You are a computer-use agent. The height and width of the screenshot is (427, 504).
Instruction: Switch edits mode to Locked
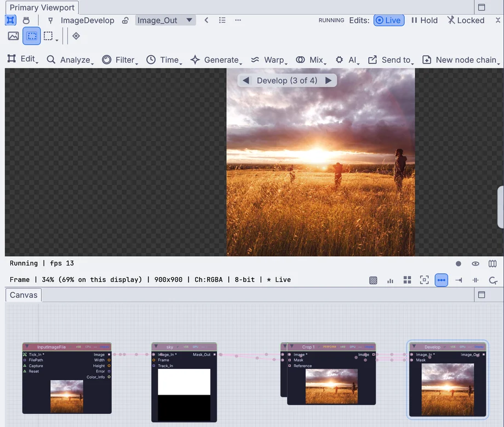466,20
